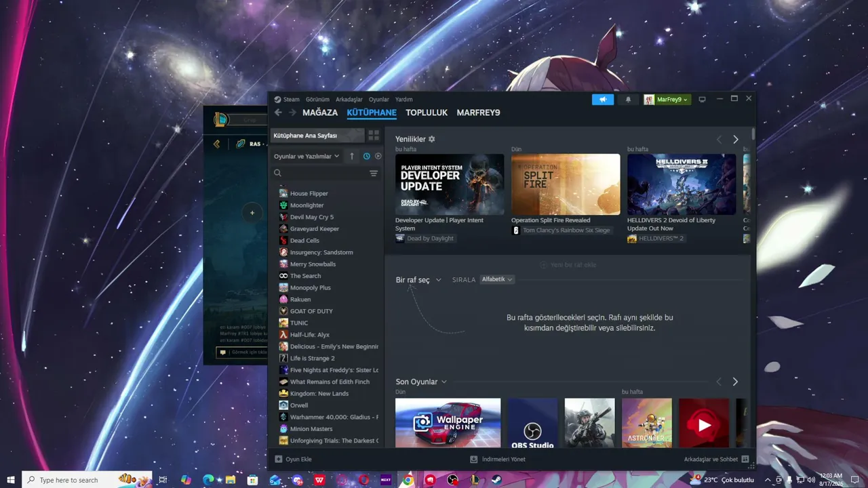The height and width of the screenshot is (488, 868).
Task: Open the Arkadaşlar ve Sohbet chat icon
Action: (x=745, y=460)
